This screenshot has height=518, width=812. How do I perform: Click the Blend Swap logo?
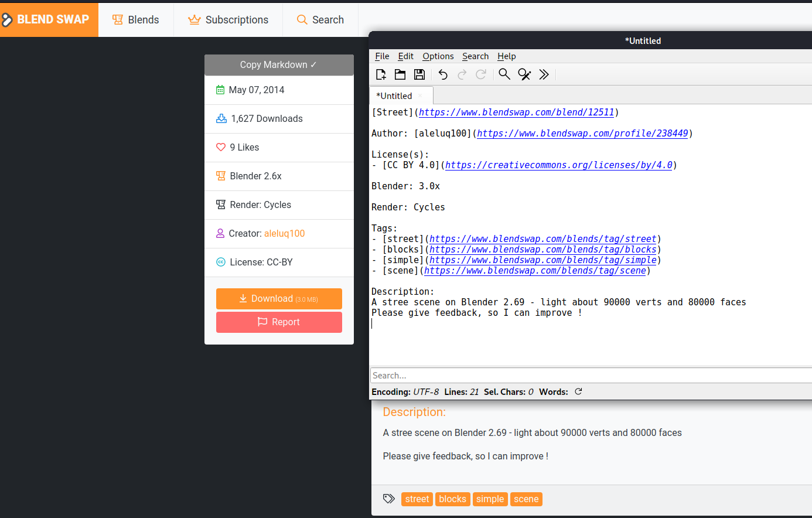tap(49, 19)
